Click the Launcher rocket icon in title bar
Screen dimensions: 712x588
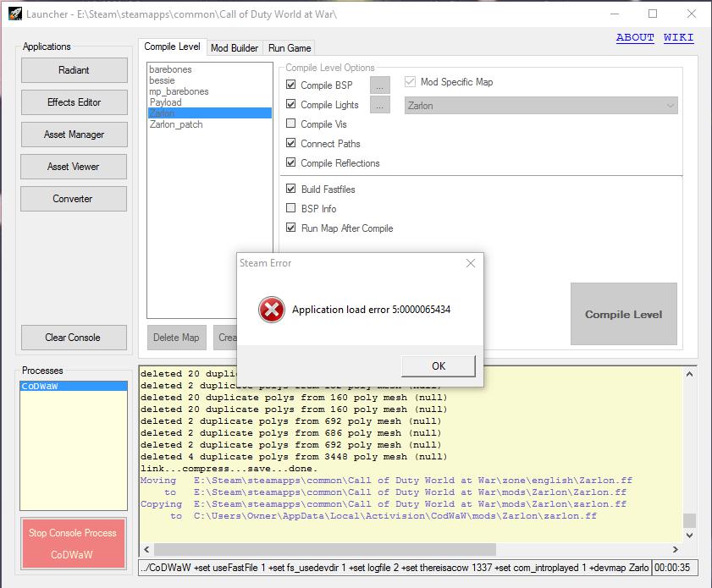(15, 14)
